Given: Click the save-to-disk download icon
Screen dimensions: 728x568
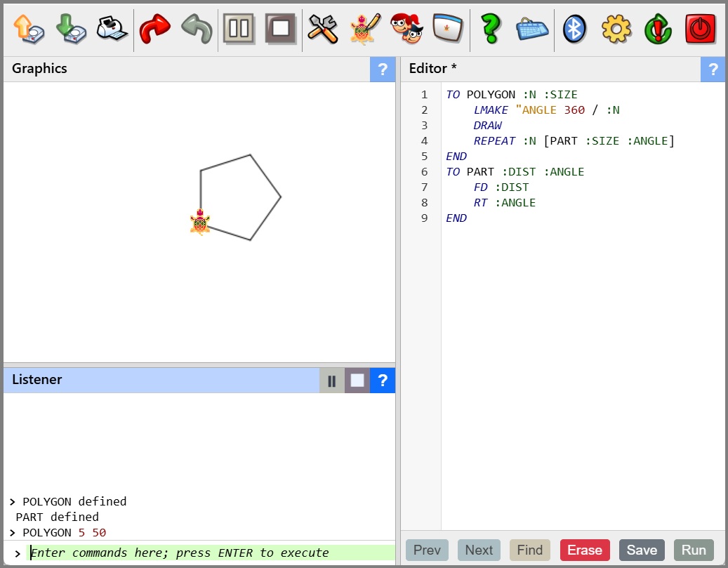Looking at the screenshot, I should coord(70,29).
